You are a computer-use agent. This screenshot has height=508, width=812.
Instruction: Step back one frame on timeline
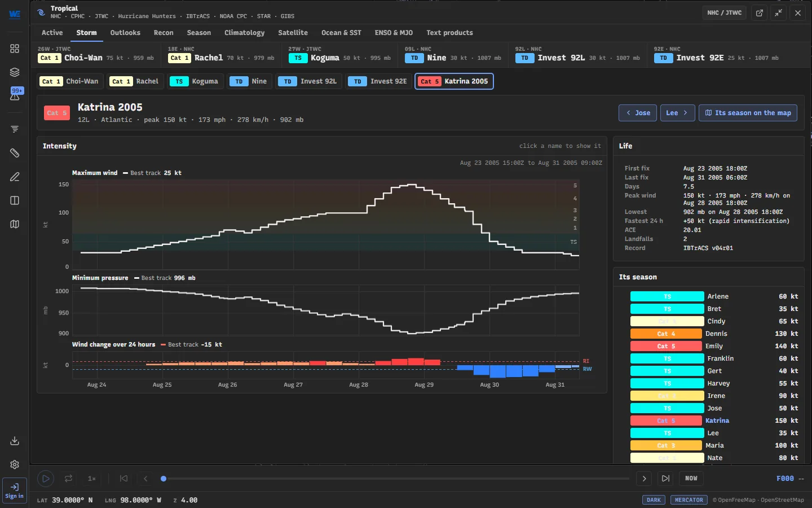pyautogui.click(x=145, y=479)
